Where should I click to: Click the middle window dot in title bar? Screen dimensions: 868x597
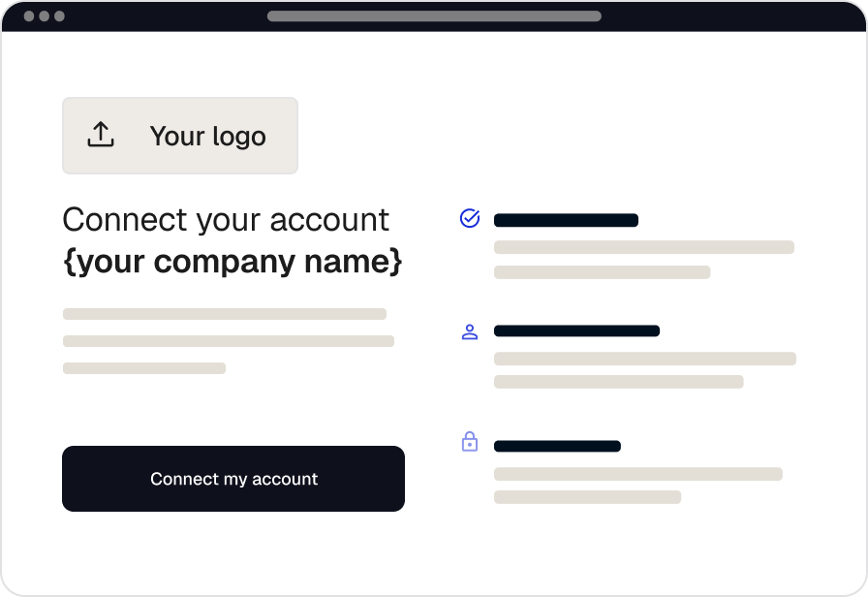point(44,16)
